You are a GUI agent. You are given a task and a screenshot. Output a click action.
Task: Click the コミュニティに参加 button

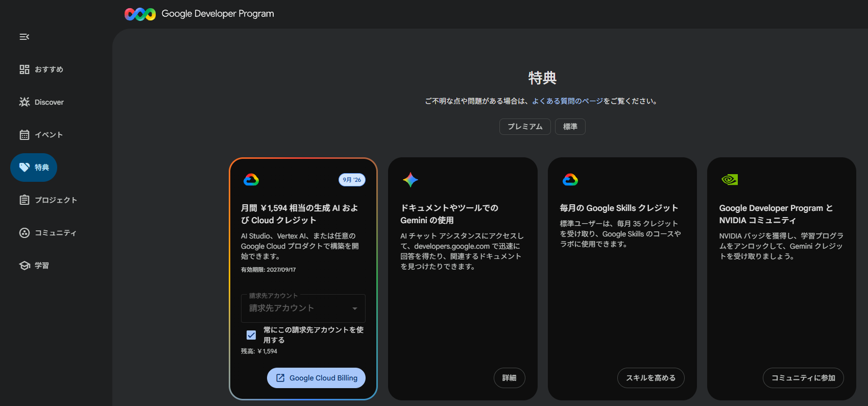803,378
